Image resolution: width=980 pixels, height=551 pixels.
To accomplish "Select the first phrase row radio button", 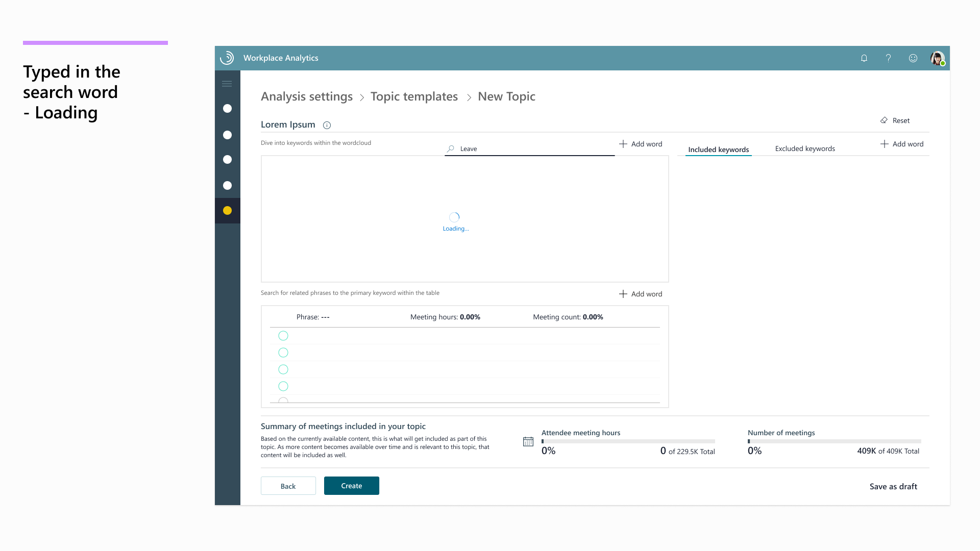I will [x=283, y=336].
